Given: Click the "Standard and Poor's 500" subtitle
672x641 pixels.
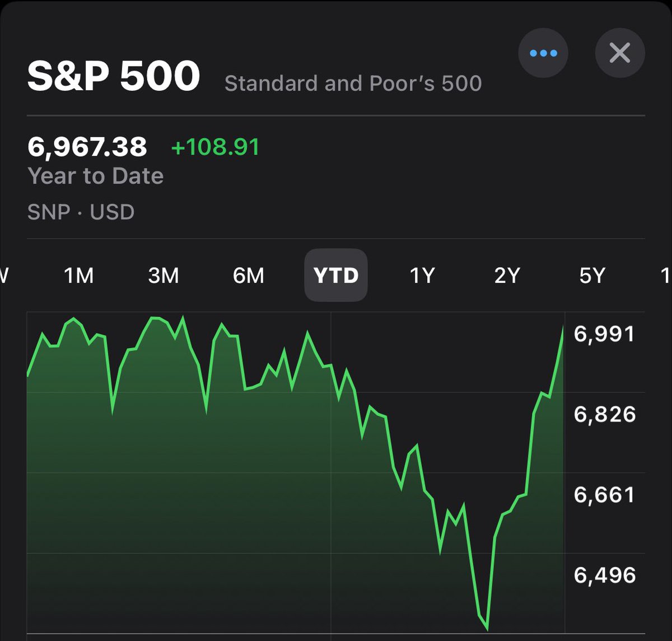Looking at the screenshot, I should (353, 83).
